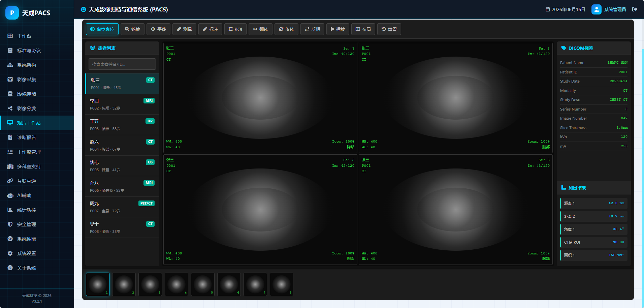Flip image with 翻转 tool

tap(260, 29)
